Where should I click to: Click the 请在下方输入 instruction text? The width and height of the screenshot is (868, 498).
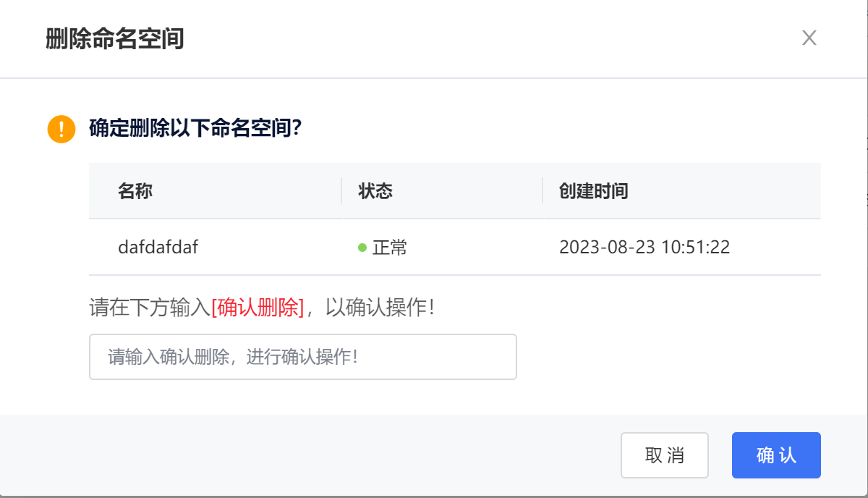[150, 308]
